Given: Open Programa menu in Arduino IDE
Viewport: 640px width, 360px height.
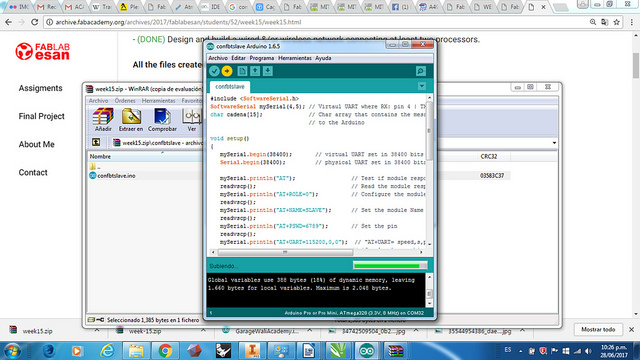Looking at the screenshot, I should pyautogui.click(x=262, y=58).
